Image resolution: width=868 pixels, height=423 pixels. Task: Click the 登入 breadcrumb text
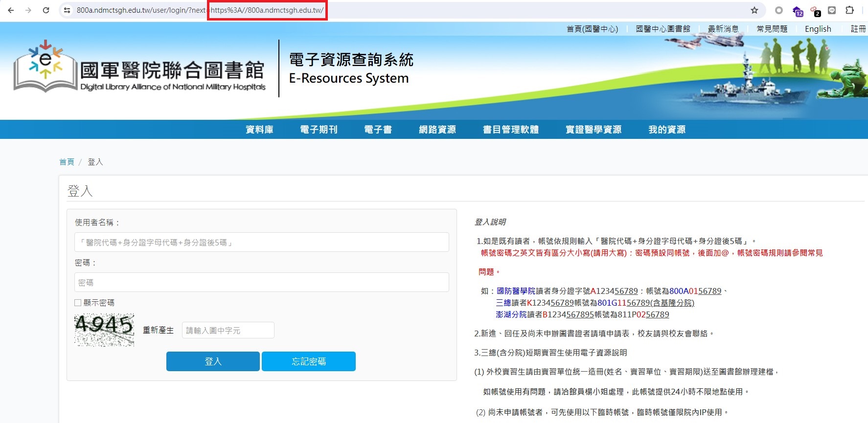(95, 162)
